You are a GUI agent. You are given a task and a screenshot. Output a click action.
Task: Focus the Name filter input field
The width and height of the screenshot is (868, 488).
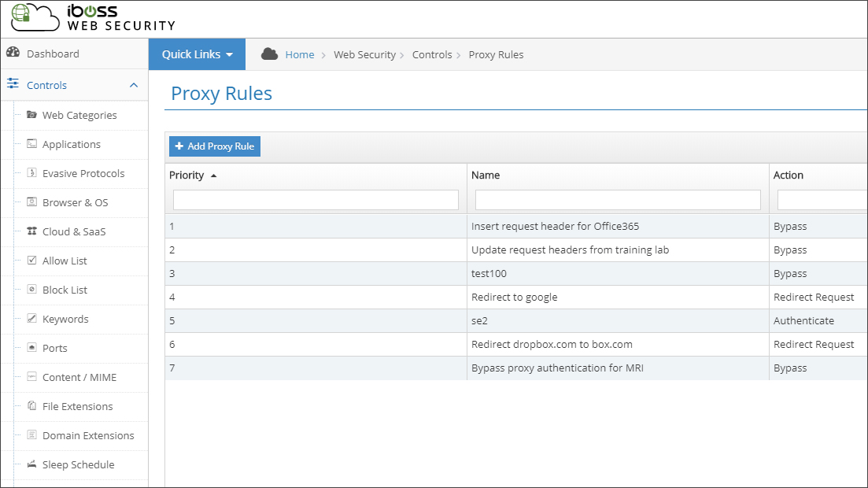click(x=618, y=200)
